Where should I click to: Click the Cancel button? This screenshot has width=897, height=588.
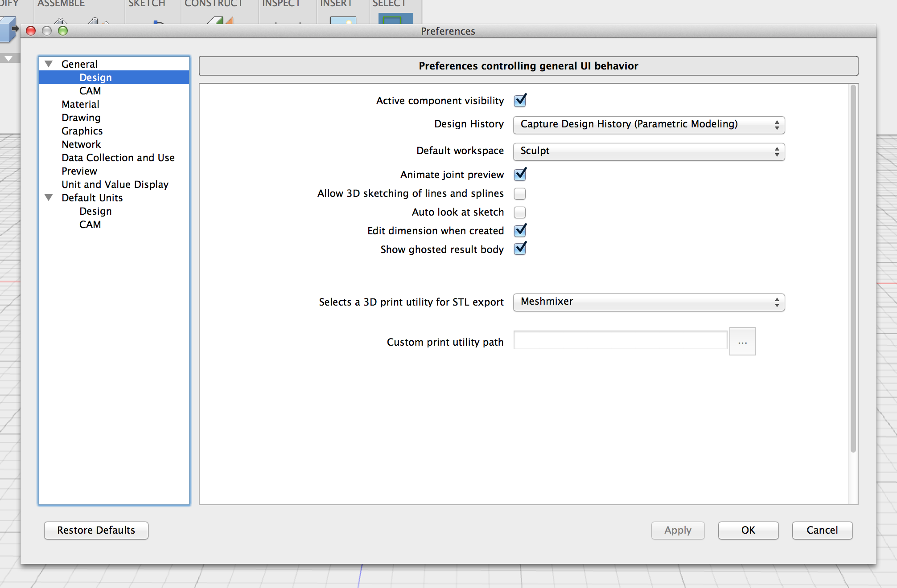click(x=821, y=530)
